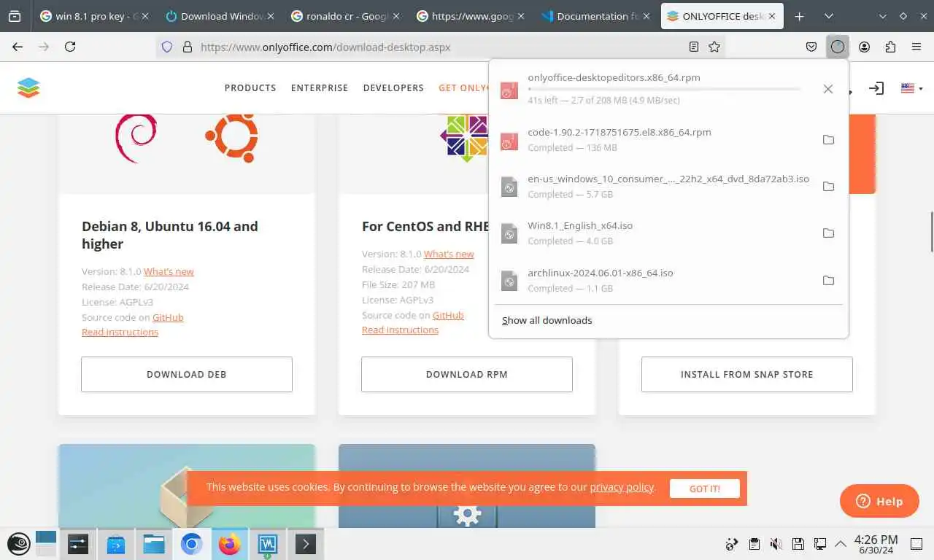Show Win8.1_English_x64.iso in folder
934x560 pixels.
click(828, 233)
